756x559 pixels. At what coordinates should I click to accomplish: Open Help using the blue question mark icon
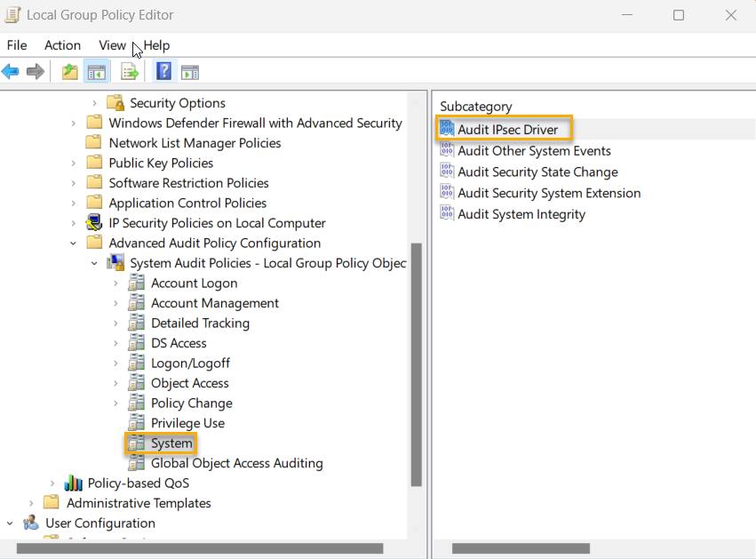163,71
